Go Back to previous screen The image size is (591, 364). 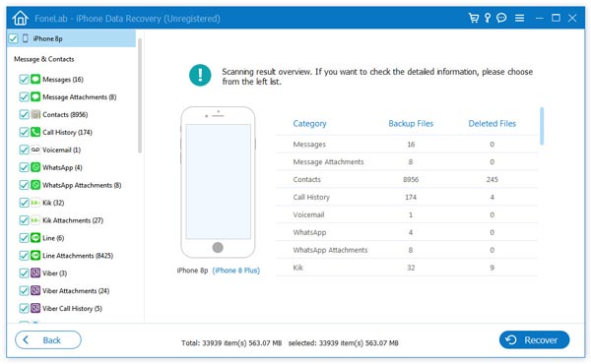(x=48, y=340)
